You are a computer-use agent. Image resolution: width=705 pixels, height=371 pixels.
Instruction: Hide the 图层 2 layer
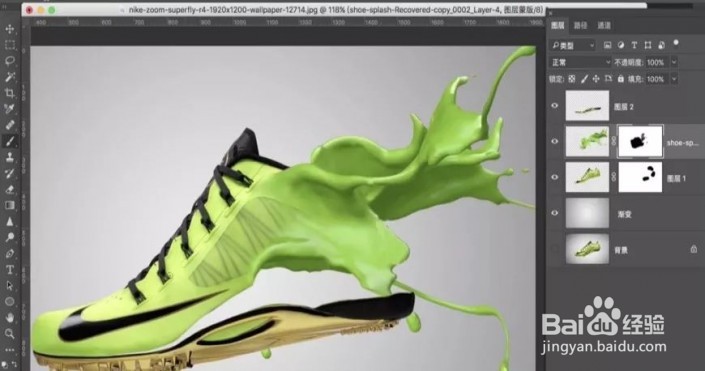click(x=555, y=106)
